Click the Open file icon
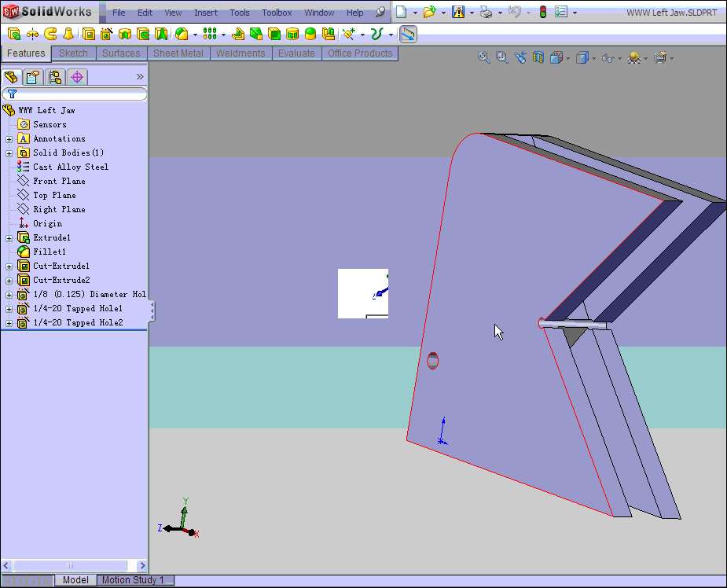Viewport: 727px width, 588px height. point(430,12)
